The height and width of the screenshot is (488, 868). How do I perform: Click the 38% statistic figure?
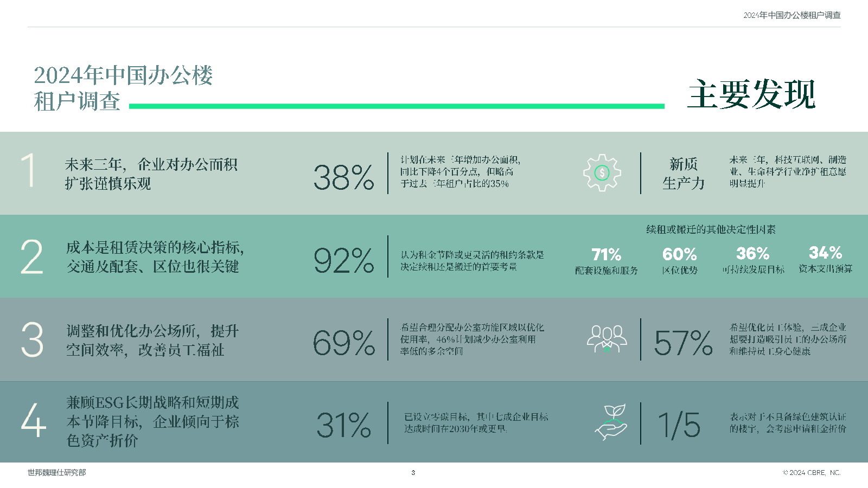click(344, 177)
